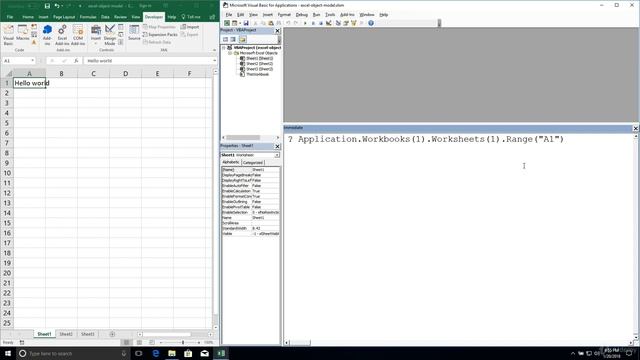Open the Debug menu in VBA editor
The height and width of the screenshot is (360, 640).
pyautogui.click(x=301, y=15)
